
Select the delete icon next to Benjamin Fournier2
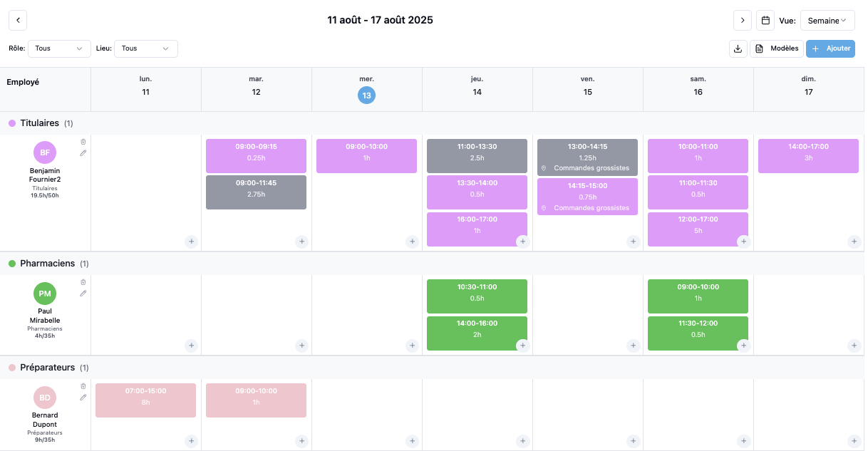tap(83, 142)
